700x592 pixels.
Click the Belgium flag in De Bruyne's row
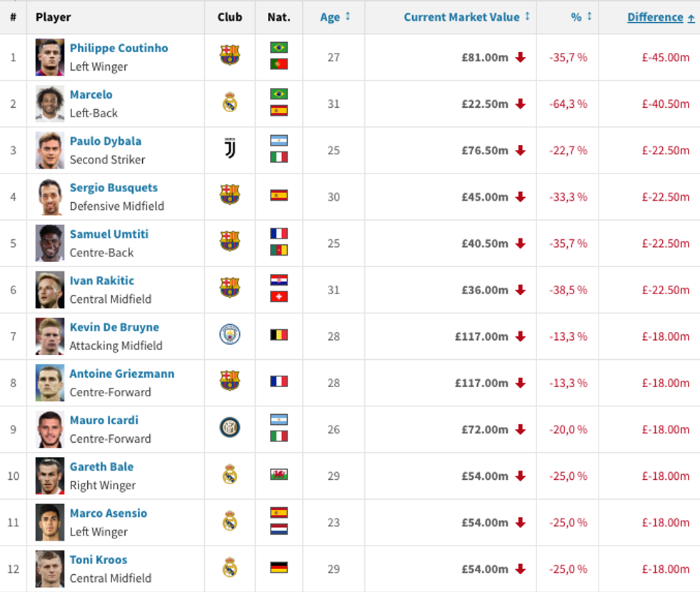point(279,336)
